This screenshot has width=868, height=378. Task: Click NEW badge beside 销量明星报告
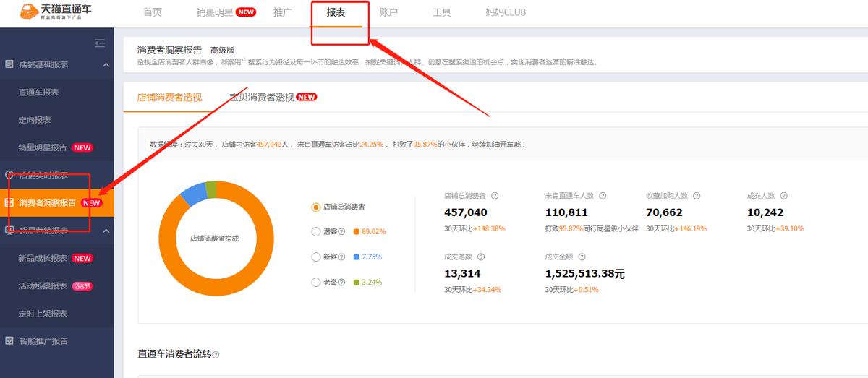pos(82,147)
